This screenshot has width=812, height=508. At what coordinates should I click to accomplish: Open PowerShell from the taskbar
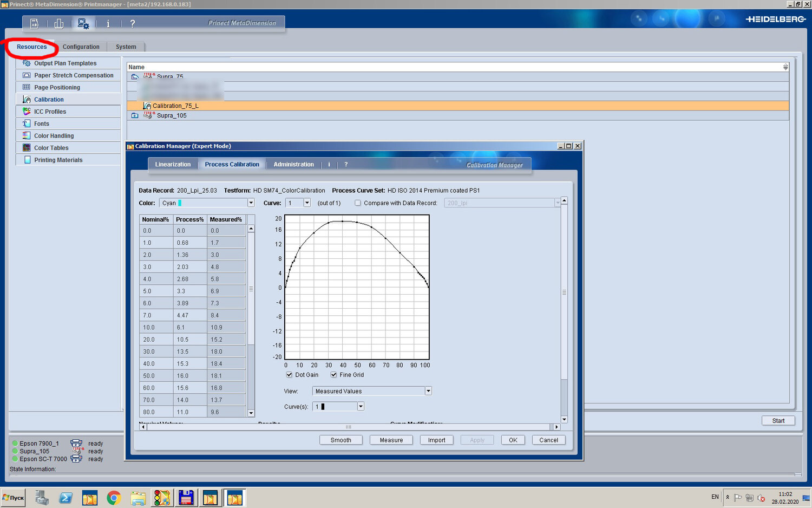point(66,498)
